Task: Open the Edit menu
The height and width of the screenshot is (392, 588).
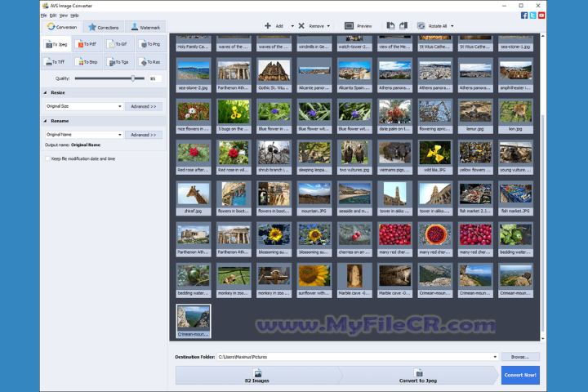Action: pyautogui.click(x=53, y=16)
